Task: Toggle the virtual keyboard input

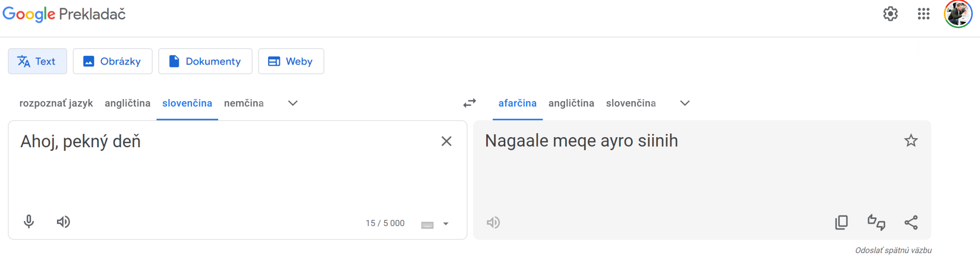Action: [x=427, y=225]
